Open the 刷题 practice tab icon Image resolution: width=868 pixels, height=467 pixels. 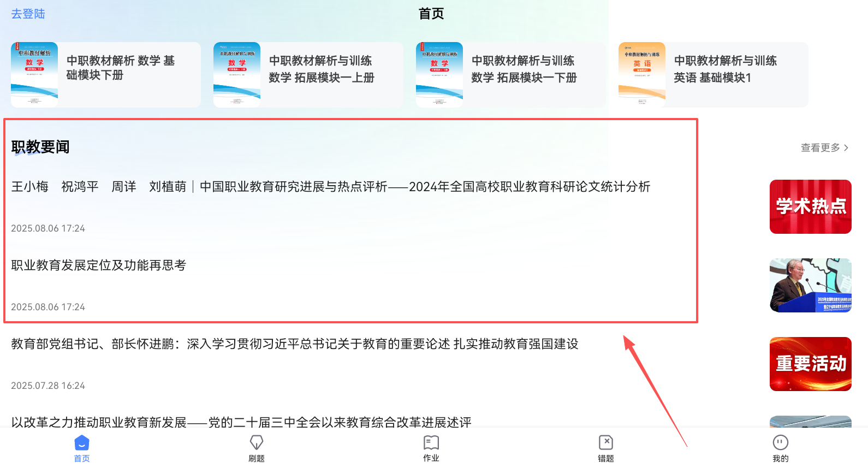[x=257, y=442]
